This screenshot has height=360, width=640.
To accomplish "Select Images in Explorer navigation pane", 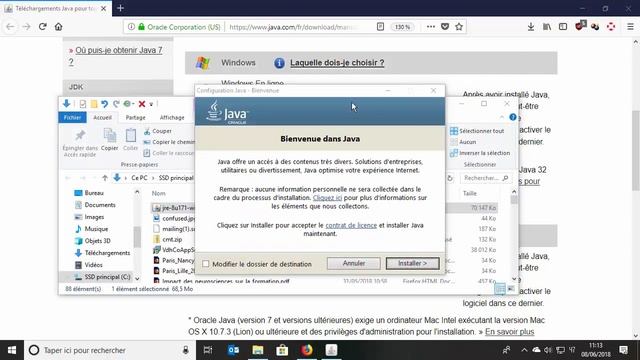I will (x=89, y=217).
